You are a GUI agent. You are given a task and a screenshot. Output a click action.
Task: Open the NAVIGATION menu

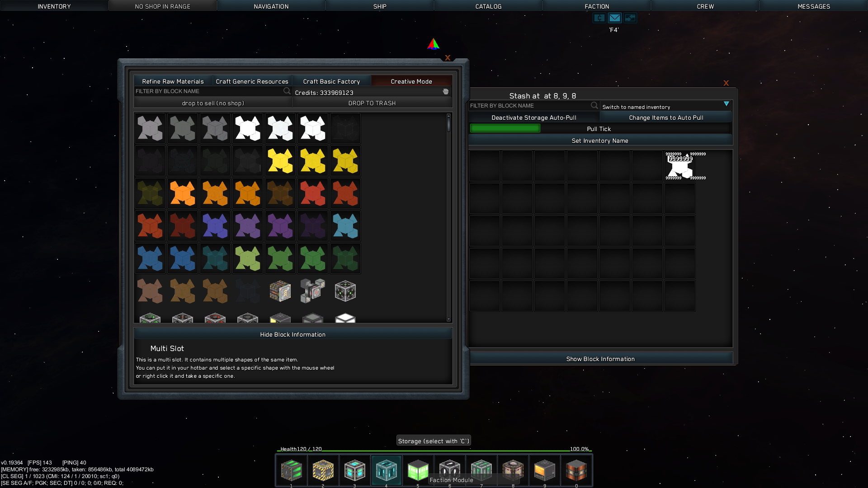click(271, 6)
